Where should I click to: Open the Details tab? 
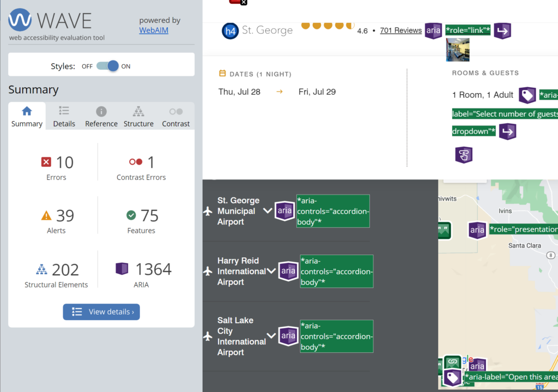pos(64,117)
